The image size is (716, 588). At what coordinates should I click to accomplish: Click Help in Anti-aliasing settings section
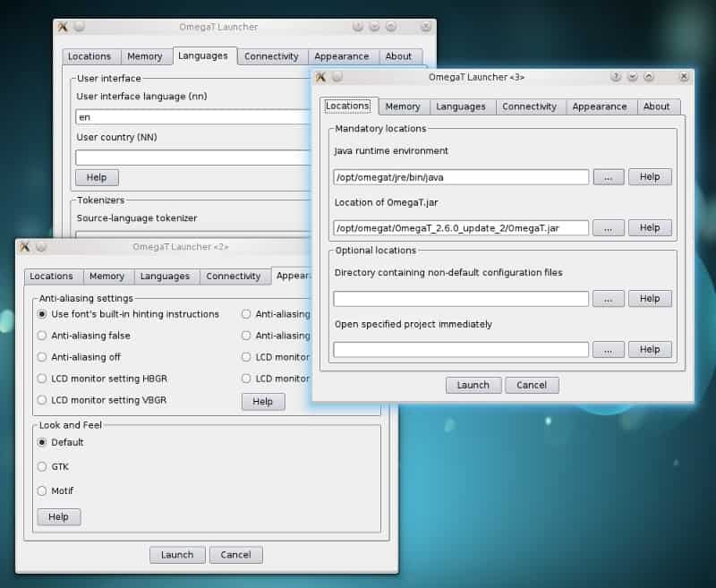(263, 401)
